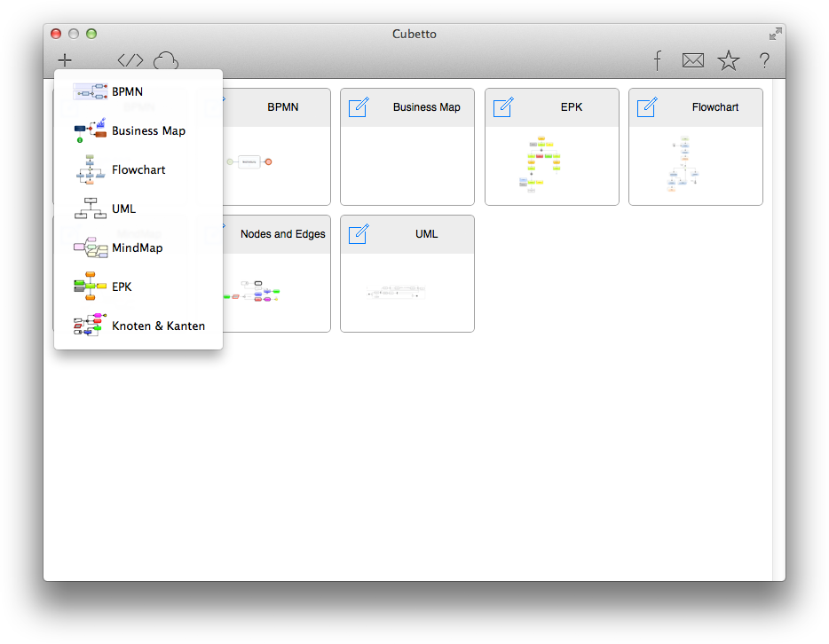Image resolution: width=829 pixels, height=644 pixels.
Task: Click the BPMN diagram icon in menu
Action: point(91,91)
